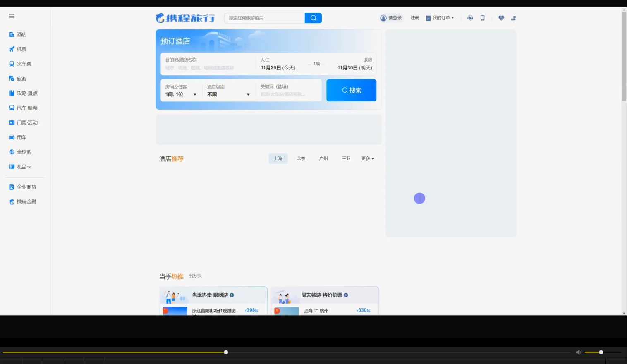This screenshot has height=364, width=627.
Task: Click the 注册 registration link
Action: tap(414, 18)
